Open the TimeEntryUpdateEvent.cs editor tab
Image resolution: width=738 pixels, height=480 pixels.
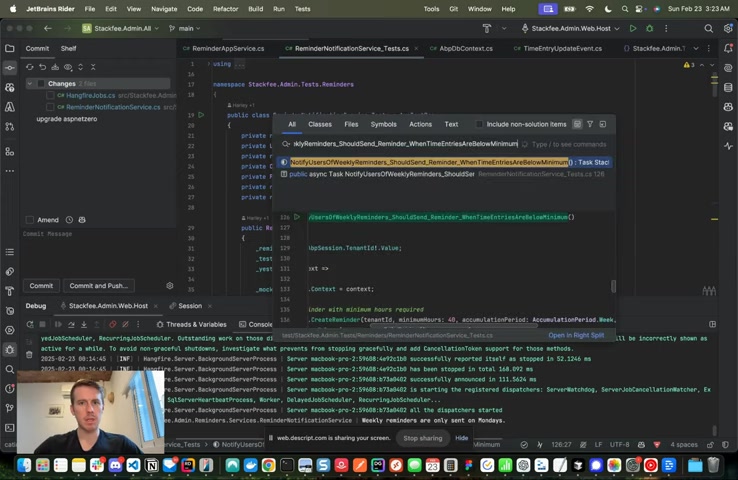pos(558,48)
